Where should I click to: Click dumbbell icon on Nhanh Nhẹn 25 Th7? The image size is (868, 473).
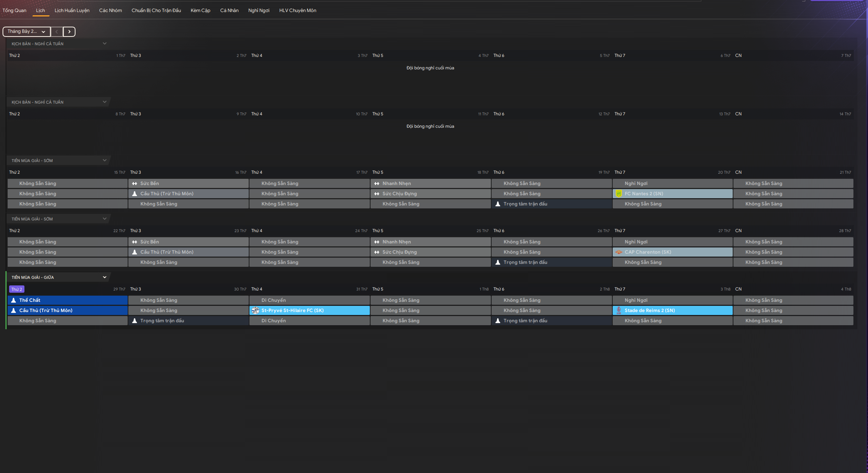[377, 242]
